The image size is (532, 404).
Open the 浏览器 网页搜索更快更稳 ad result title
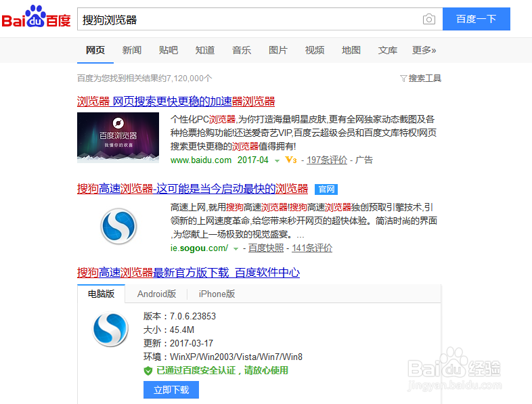pos(176,101)
